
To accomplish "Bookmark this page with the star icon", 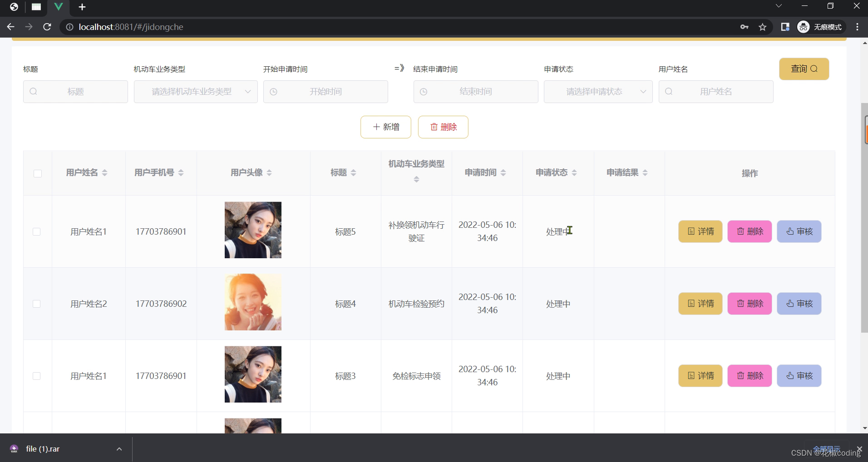I will click(763, 27).
